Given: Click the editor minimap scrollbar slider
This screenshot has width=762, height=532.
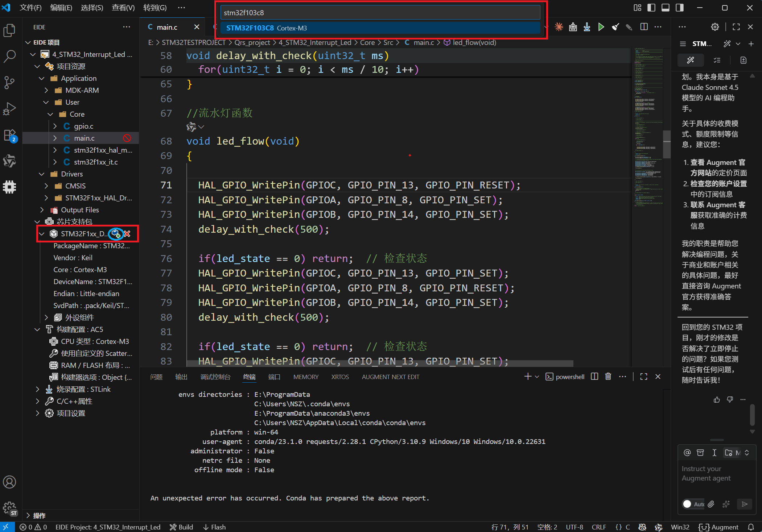Looking at the screenshot, I should (x=667, y=145).
